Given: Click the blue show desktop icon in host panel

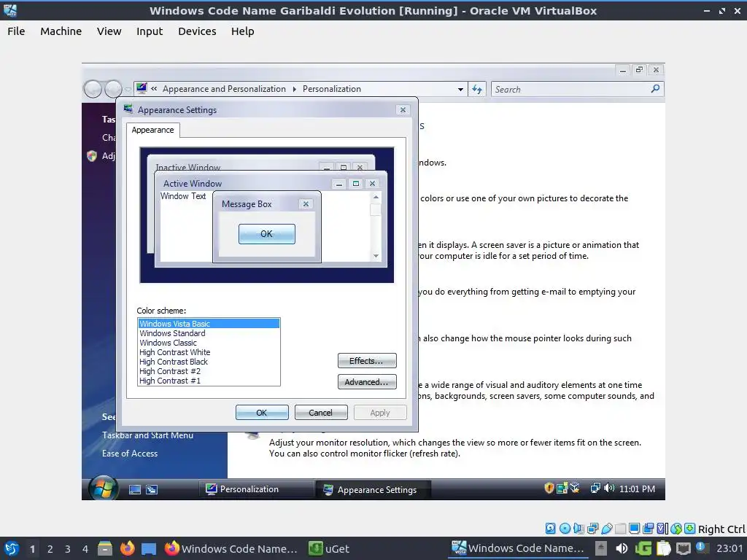Looking at the screenshot, I should coord(149,549).
